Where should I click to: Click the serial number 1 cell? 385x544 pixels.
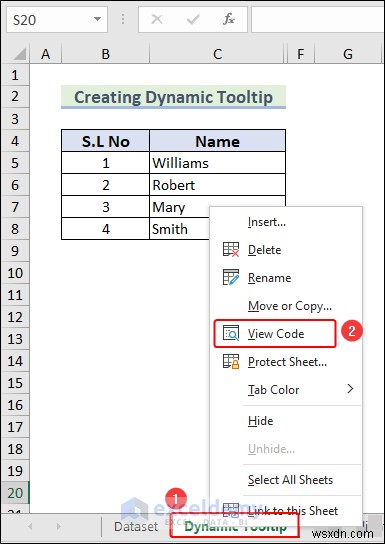pos(105,163)
